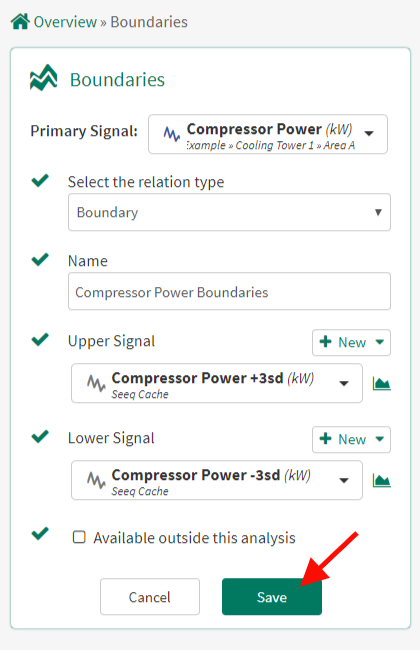The width and height of the screenshot is (420, 650).
Task: Cancel the Boundaries dialog
Action: tap(150, 597)
